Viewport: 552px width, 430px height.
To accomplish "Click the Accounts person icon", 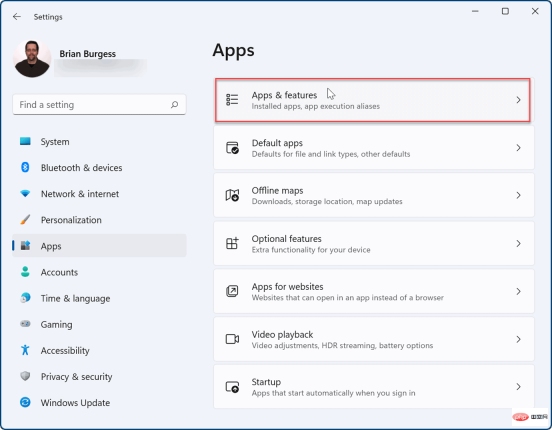I will [25, 272].
